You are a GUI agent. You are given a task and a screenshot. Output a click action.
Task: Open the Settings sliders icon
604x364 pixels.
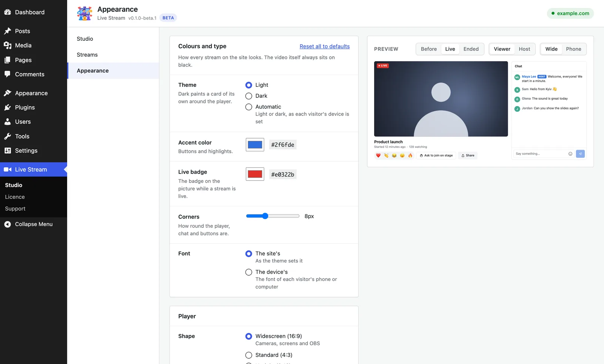click(x=8, y=151)
